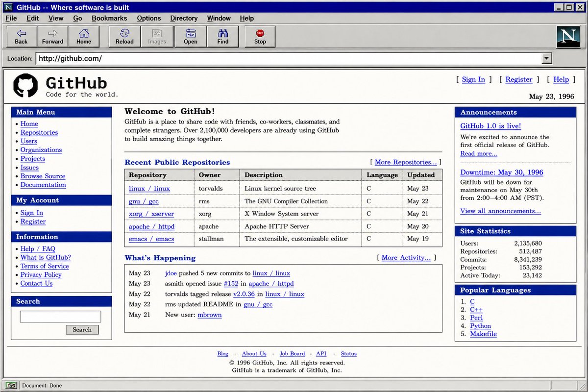Click inside the Location URL field
This screenshot has width=588, height=392.
click(289, 58)
